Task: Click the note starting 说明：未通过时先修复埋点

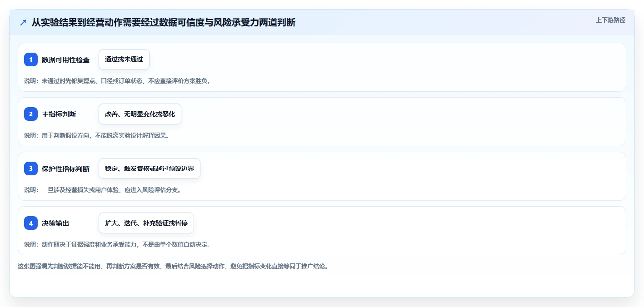Action: [x=117, y=81]
